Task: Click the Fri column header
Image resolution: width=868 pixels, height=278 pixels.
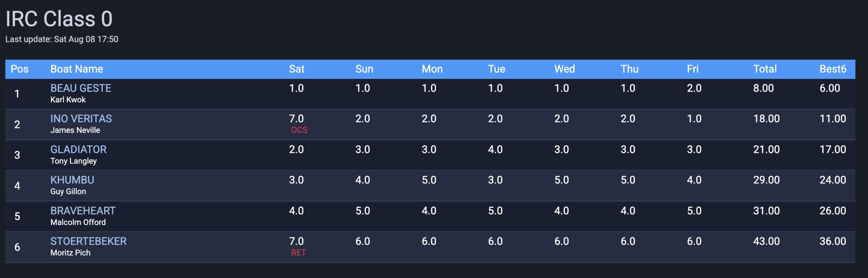Action: coord(693,69)
